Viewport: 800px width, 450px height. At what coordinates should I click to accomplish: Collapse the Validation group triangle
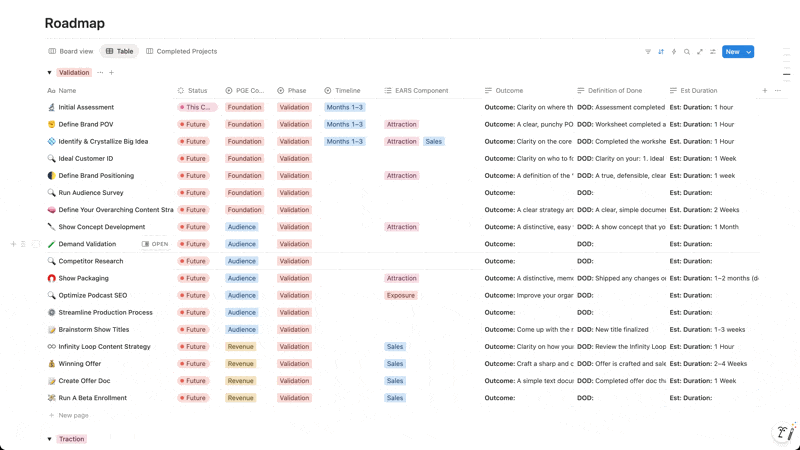tap(49, 73)
